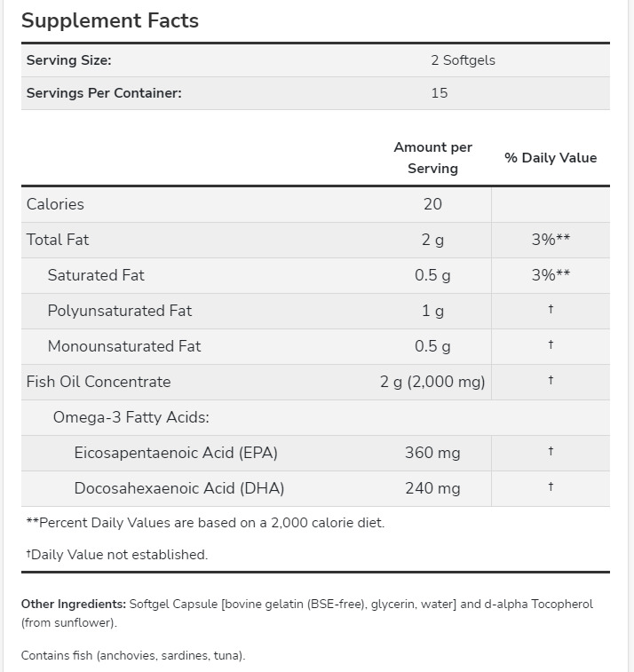The width and height of the screenshot is (634, 672).
Task: Click the % Daily Value column header
Action: click(x=551, y=158)
